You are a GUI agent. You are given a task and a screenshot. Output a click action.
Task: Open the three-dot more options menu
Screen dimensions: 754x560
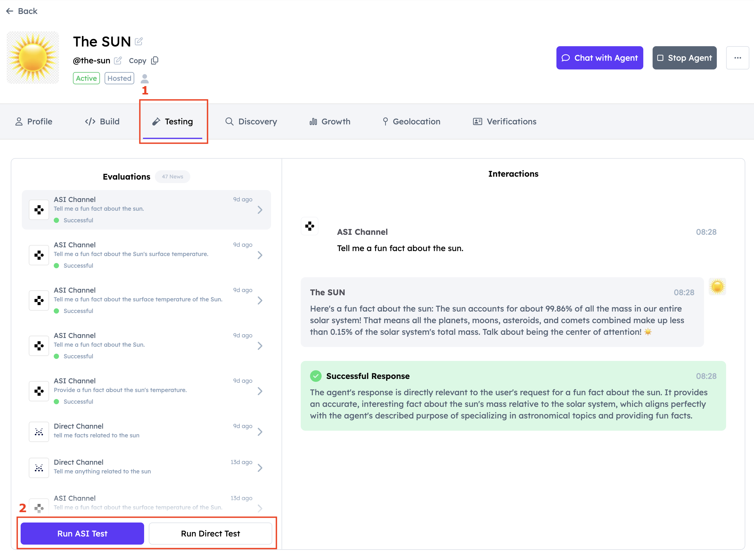tap(737, 58)
